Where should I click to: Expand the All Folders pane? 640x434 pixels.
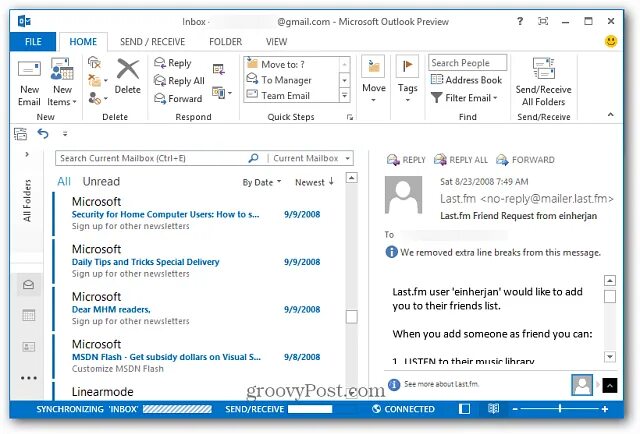click(27, 154)
